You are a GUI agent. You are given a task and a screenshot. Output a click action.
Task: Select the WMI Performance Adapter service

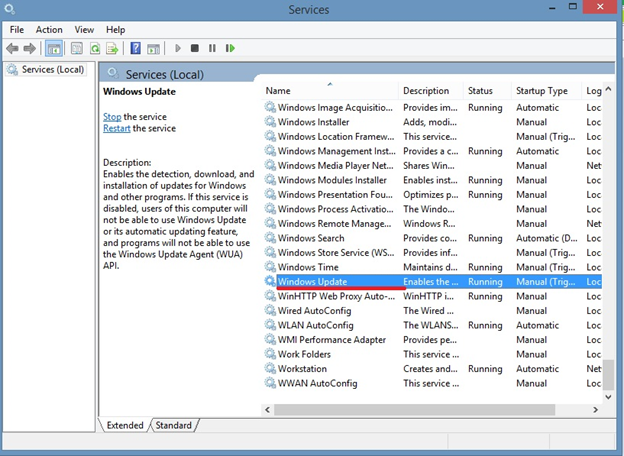coord(433,339)
